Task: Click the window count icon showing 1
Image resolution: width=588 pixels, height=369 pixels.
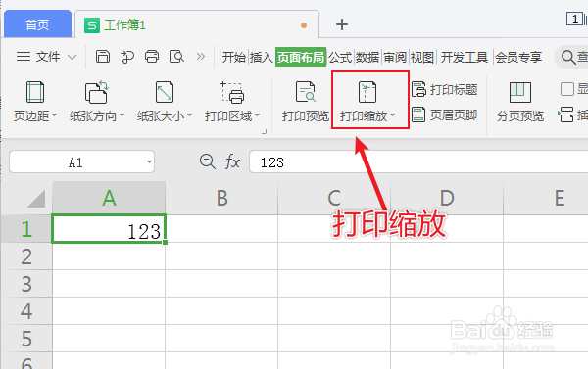Action: point(575,19)
